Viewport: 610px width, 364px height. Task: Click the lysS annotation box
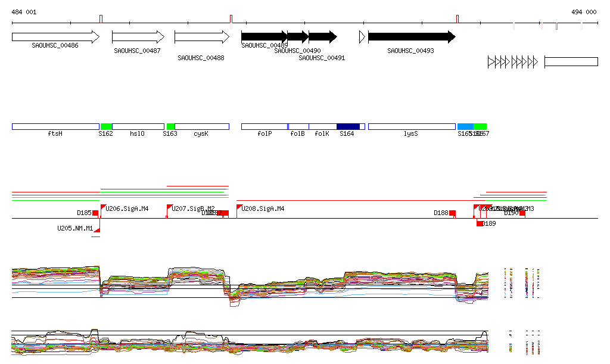[411, 126]
